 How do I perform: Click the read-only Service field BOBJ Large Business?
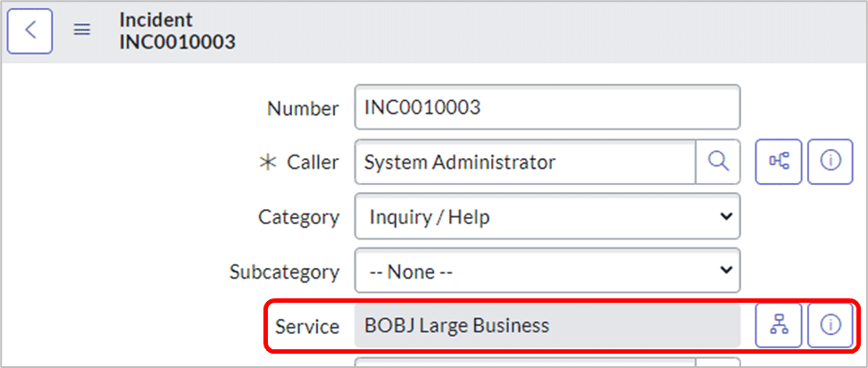pos(547,325)
